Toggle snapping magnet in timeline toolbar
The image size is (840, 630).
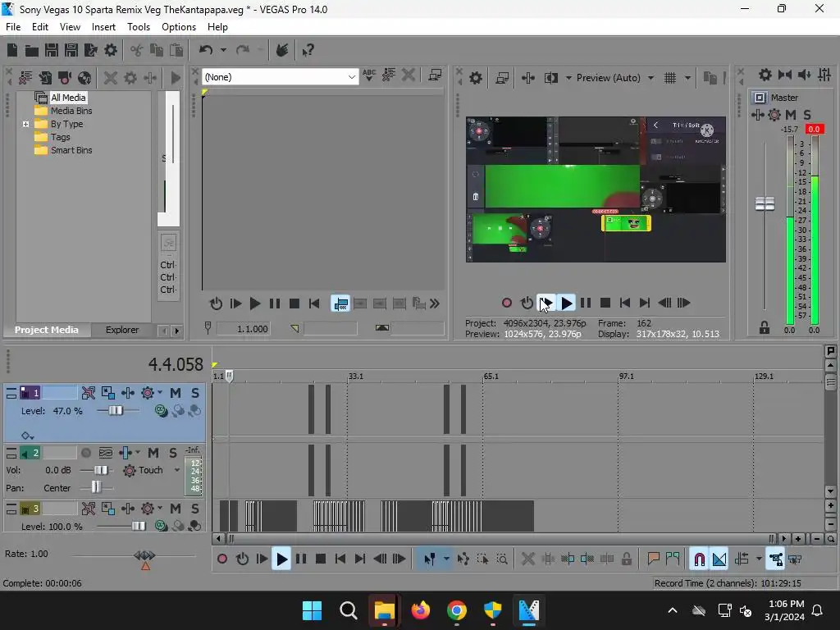tap(699, 559)
